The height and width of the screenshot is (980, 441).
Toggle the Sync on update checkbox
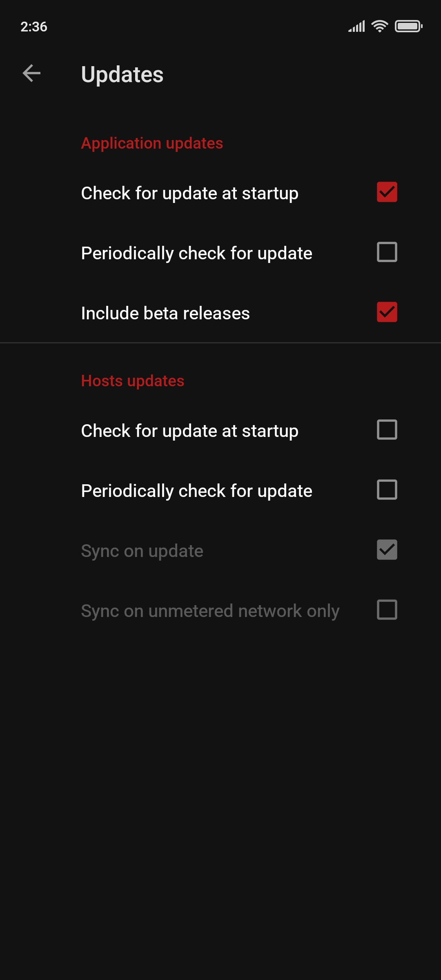[x=386, y=550]
